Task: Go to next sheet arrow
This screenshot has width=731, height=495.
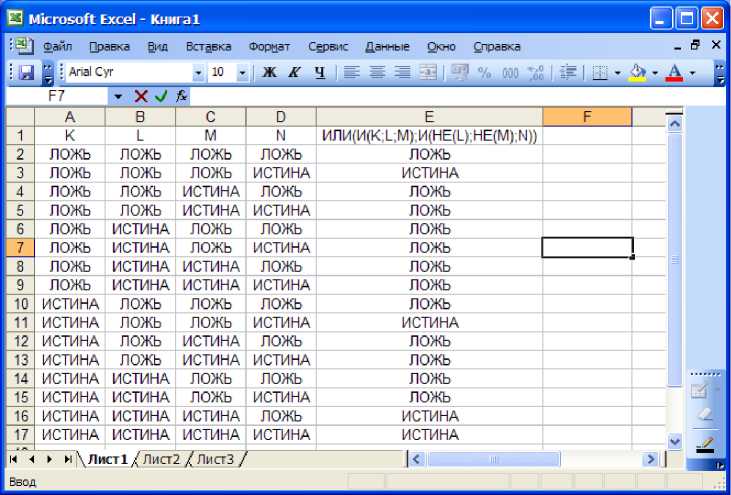Action: coord(49,460)
